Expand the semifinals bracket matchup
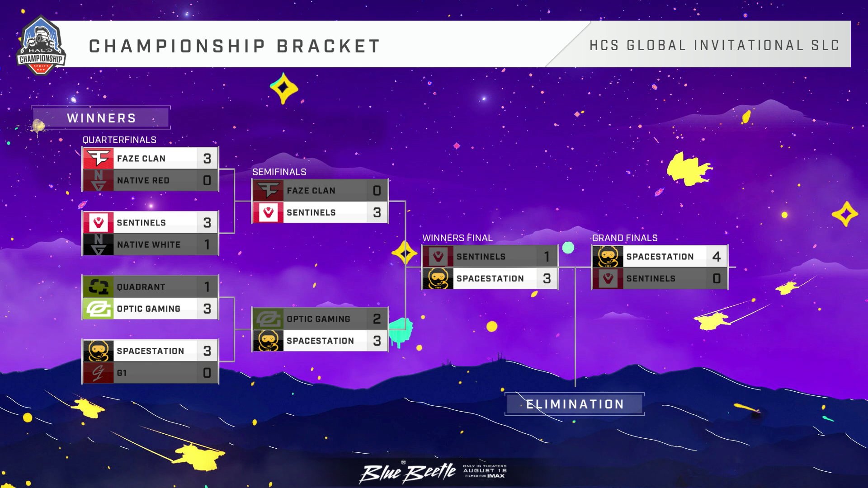 point(320,202)
